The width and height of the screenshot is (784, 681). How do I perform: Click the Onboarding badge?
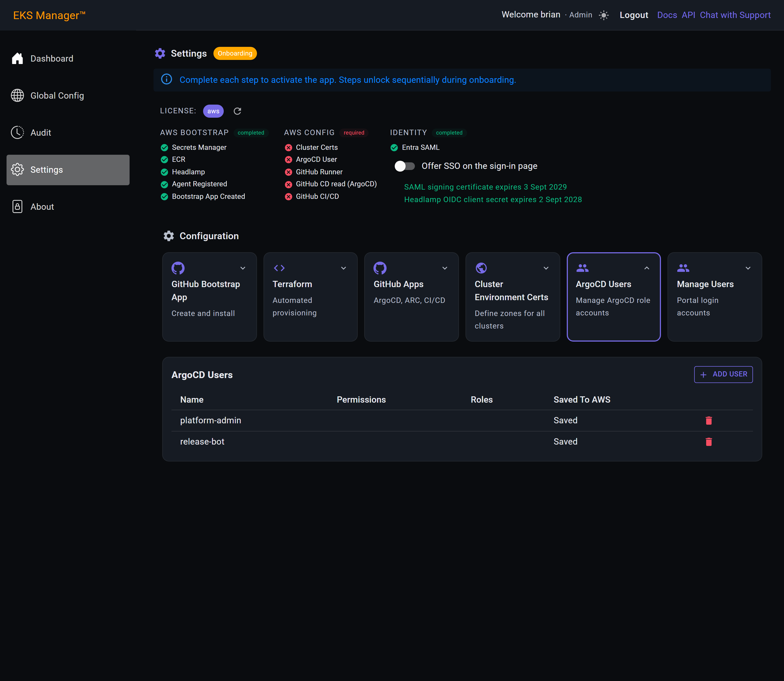(235, 53)
